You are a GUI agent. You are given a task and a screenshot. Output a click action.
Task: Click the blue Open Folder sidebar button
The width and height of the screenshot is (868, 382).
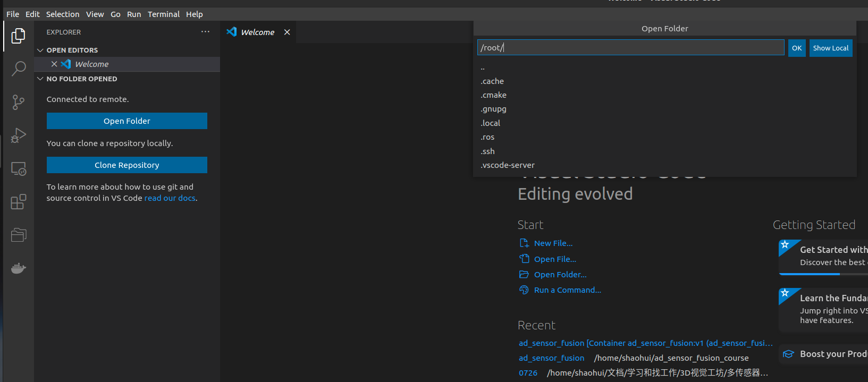(x=127, y=121)
